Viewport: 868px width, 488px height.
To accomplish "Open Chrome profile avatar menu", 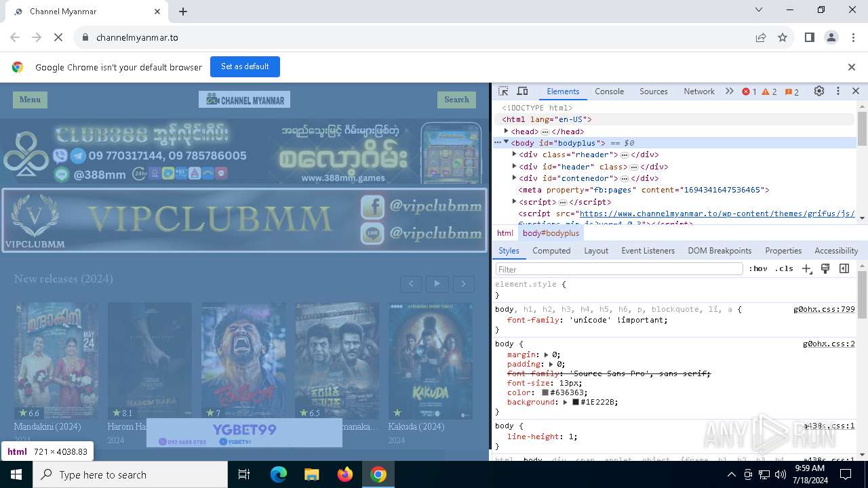I will (831, 37).
